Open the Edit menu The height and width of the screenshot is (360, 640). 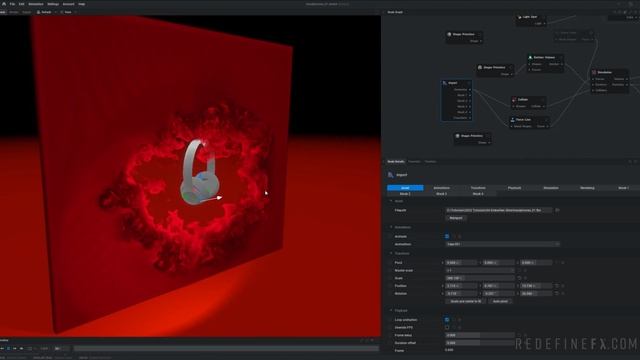(x=21, y=4)
